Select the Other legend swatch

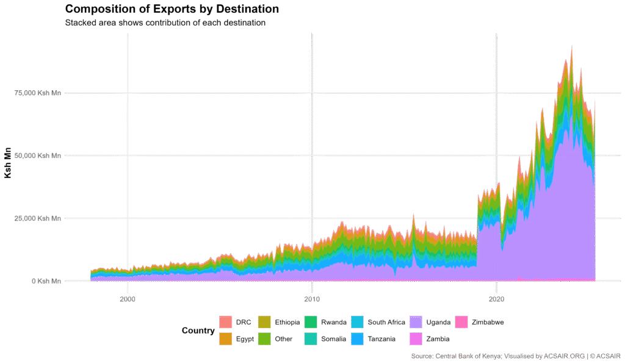(x=265, y=338)
